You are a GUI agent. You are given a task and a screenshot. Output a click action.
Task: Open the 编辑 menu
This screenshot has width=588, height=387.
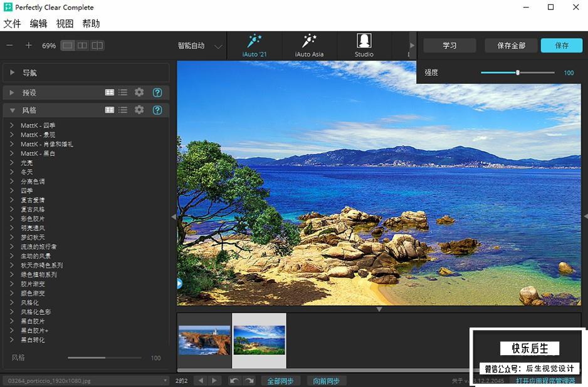[x=38, y=24]
